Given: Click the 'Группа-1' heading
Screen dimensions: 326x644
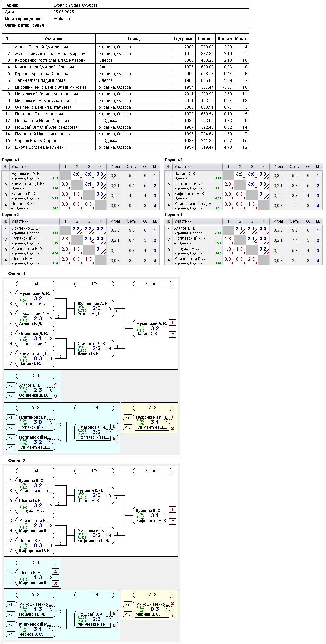Looking at the screenshot, I should [x=11, y=160].
